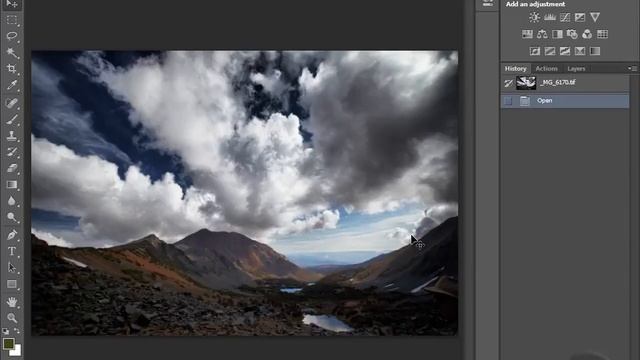Add a Color Balance adjustment

pos(542,34)
